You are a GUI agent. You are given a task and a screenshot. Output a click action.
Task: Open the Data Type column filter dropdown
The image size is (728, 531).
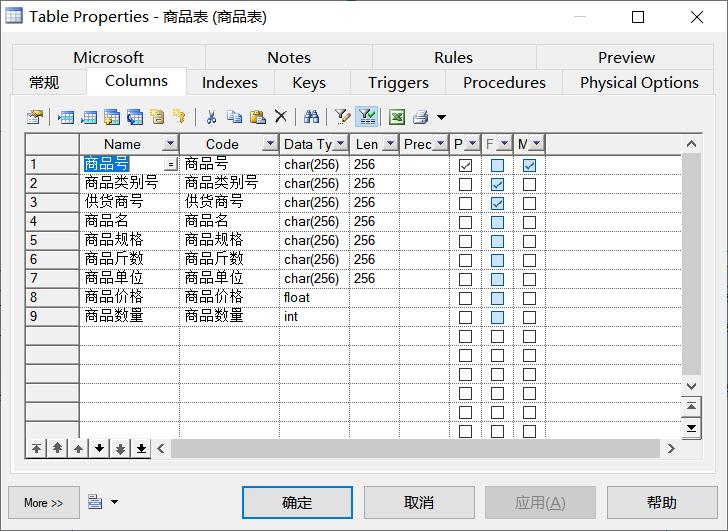[x=340, y=144]
